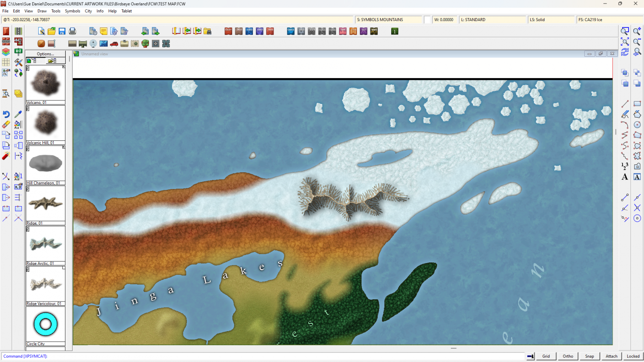This screenshot has height=362, width=644.
Task: Toggle the Grid button
Action: click(x=546, y=356)
